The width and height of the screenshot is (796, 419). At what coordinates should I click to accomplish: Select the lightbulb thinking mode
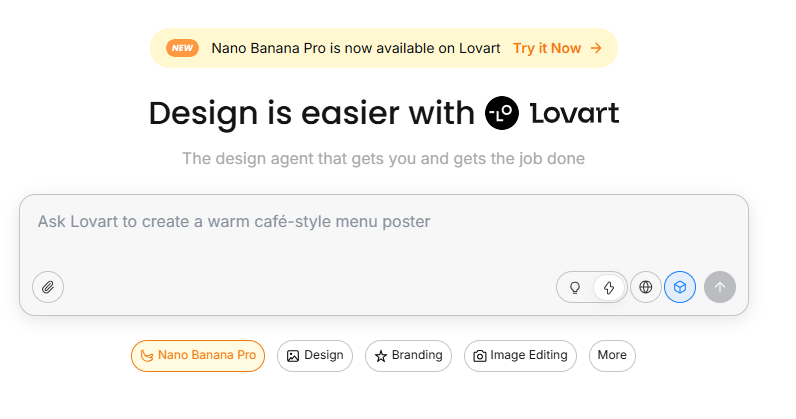[x=575, y=287]
